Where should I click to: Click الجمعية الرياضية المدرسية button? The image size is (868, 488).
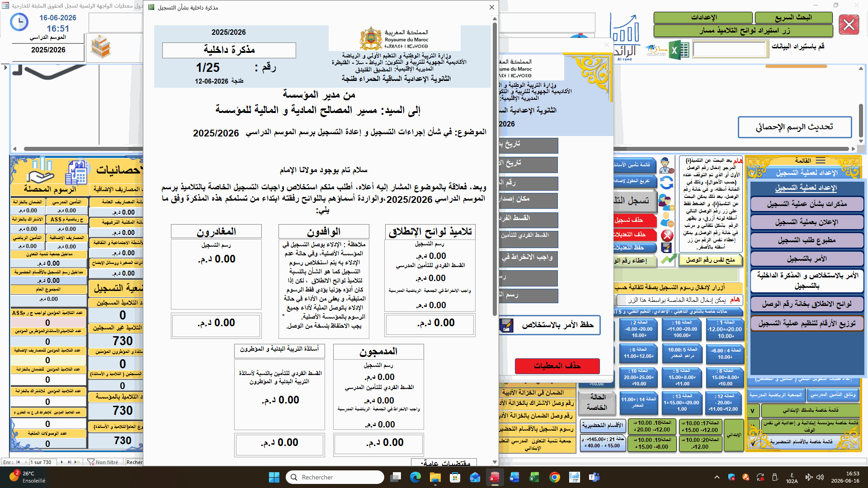point(775,395)
